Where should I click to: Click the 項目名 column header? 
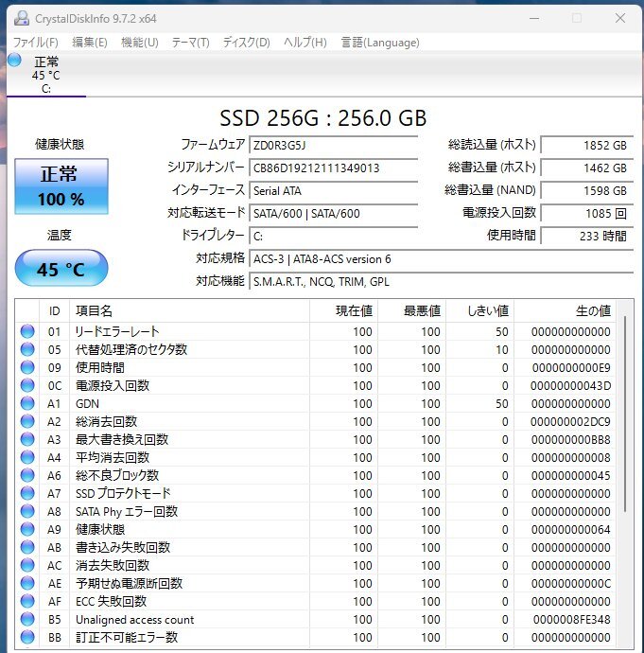189,310
